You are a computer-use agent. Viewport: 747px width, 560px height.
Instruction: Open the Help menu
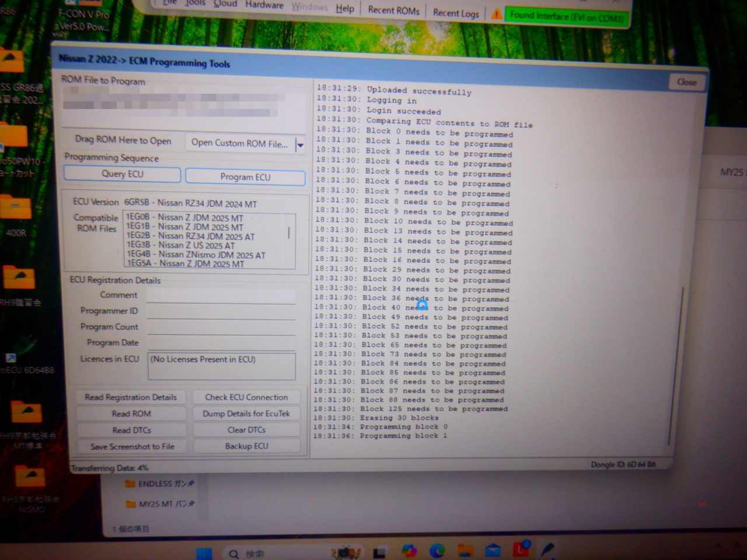tap(344, 8)
